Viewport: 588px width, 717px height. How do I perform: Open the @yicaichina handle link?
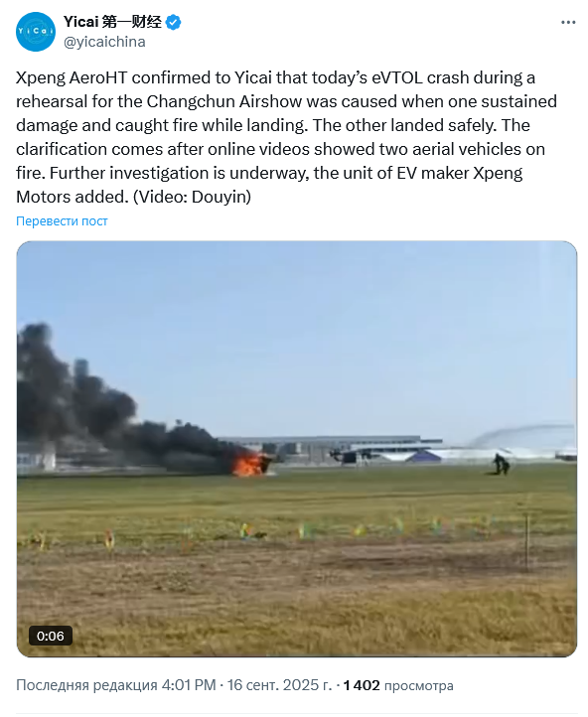[x=104, y=42]
